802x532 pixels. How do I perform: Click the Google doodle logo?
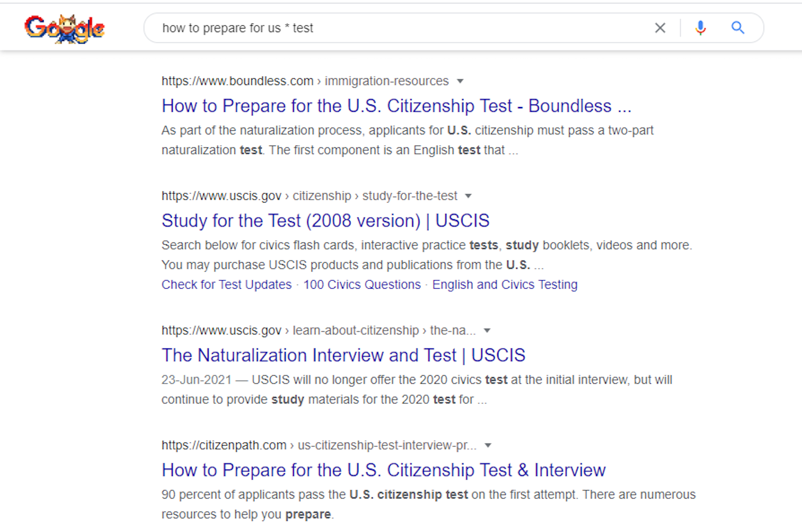64,29
